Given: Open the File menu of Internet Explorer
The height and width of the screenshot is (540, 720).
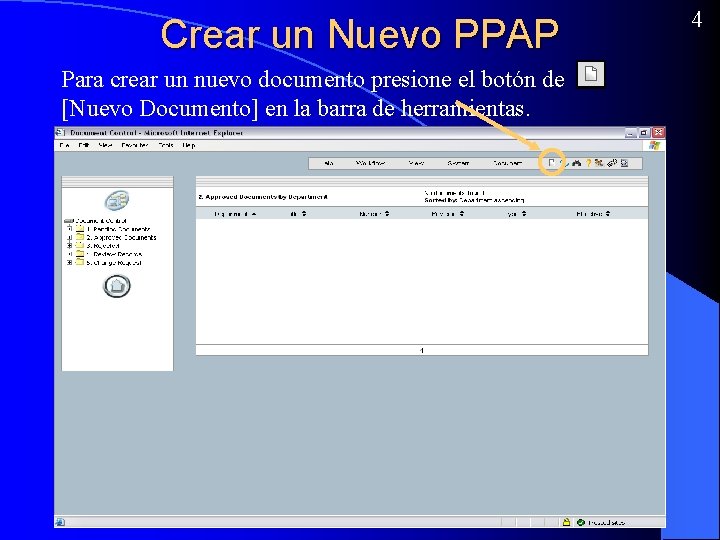Looking at the screenshot, I should click(64, 145).
